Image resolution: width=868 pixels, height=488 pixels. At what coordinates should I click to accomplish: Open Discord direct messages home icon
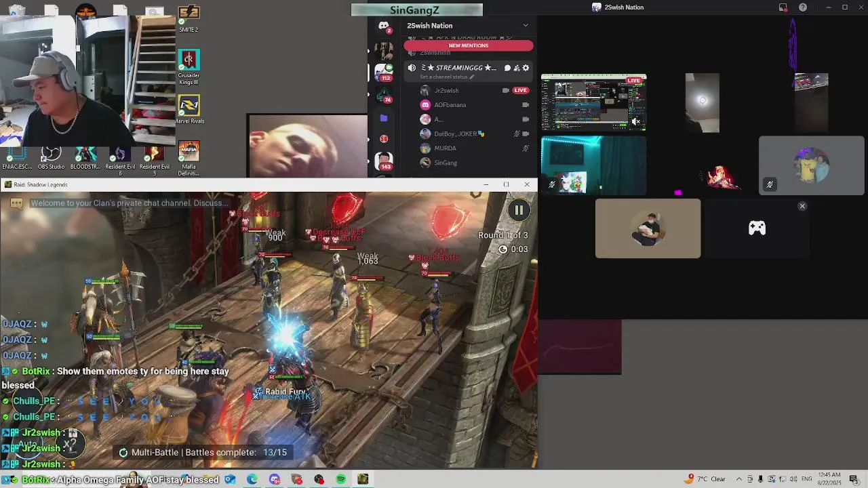pos(384,27)
